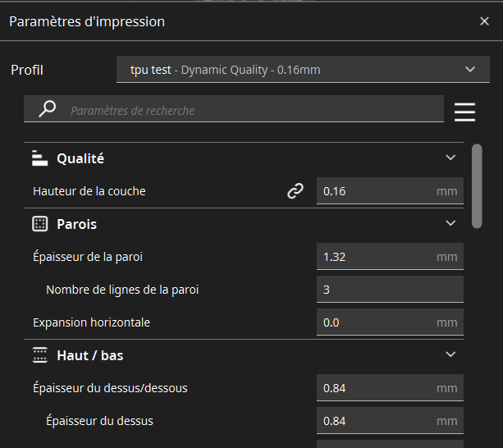
Task: Click the Épaisseur du dessus/dessous value field
Action: coord(376,387)
